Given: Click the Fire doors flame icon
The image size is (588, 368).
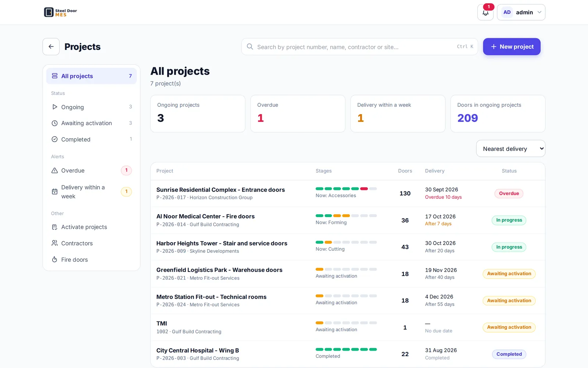Looking at the screenshot, I should pyautogui.click(x=55, y=259).
